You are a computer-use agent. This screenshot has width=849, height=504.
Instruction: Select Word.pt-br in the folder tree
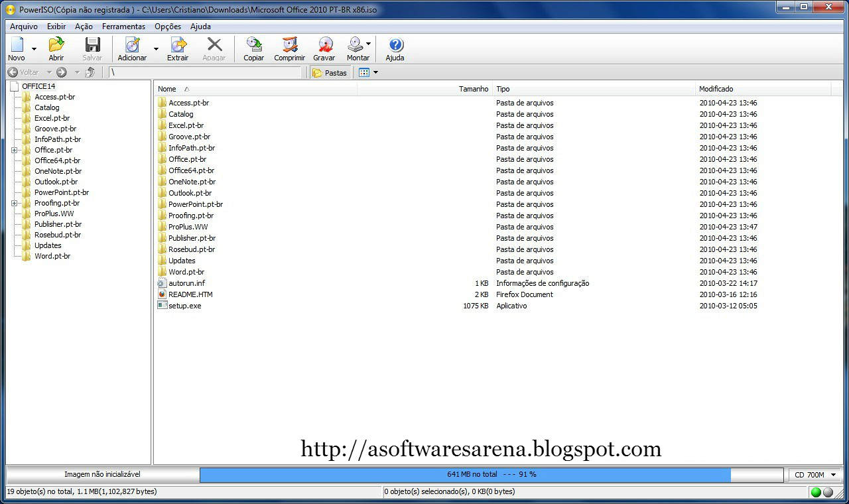(x=52, y=256)
